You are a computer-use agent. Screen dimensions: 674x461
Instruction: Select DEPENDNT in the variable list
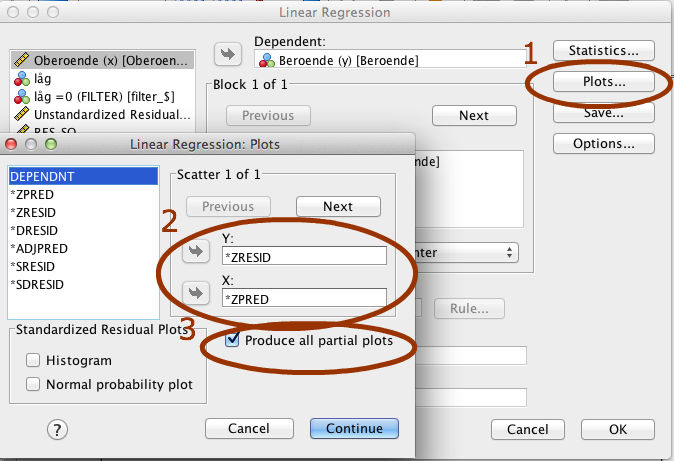click(43, 176)
